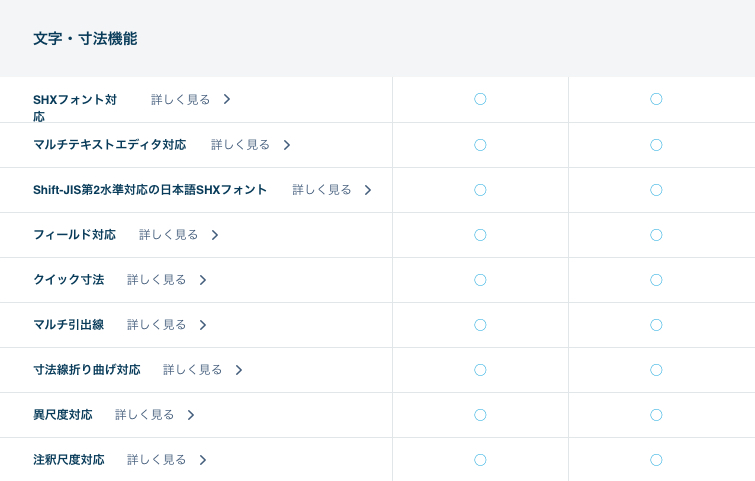This screenshot has width=755, height=481.
Task: Click the 文字・寸法機能 section heading
Action: [85, 39]
